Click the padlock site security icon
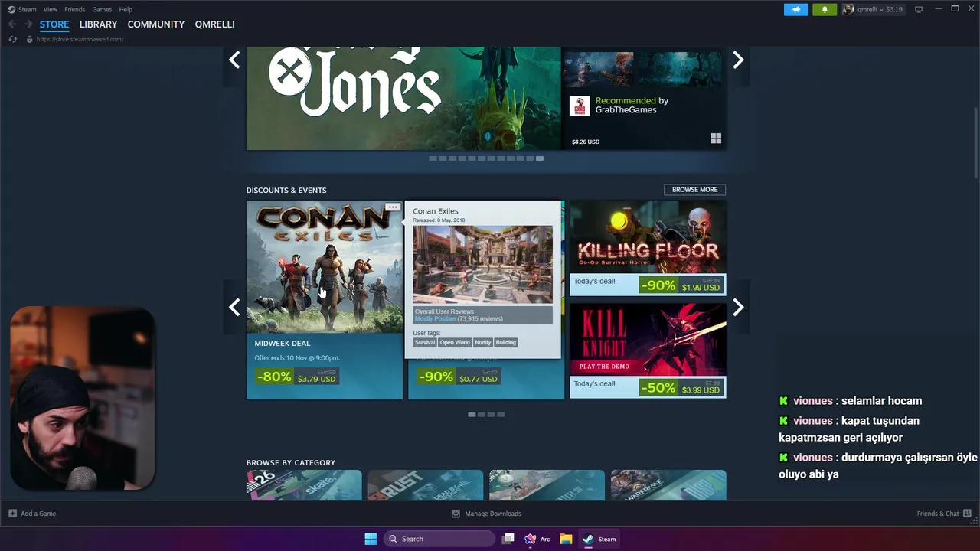 [30, 39]
